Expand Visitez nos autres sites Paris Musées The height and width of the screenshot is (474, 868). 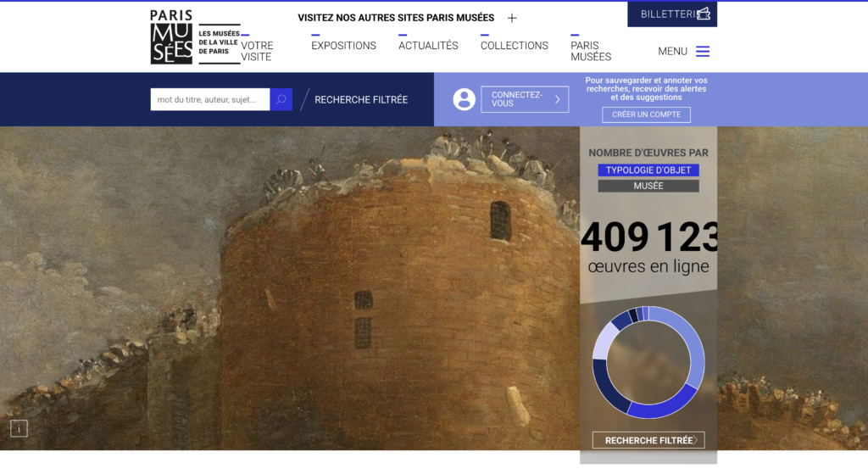coord(396,18)
